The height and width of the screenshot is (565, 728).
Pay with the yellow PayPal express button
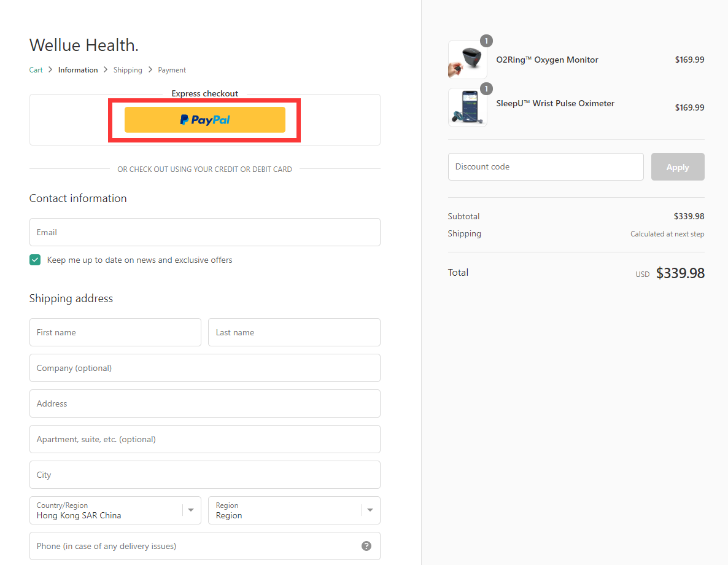click(x=205, y=120)
